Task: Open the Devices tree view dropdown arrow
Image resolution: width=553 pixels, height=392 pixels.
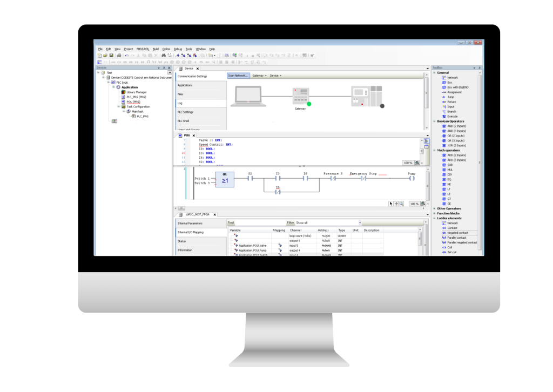Action: coord(170,72)
